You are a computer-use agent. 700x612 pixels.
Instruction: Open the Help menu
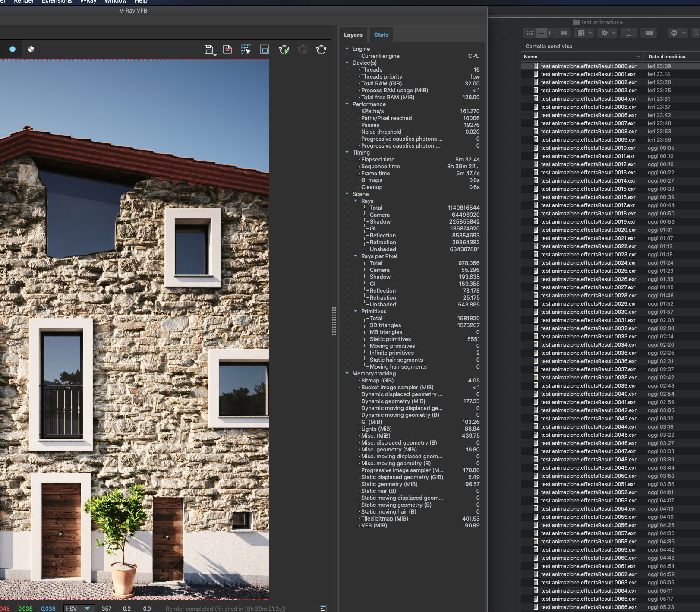click(x=141, y=2)
